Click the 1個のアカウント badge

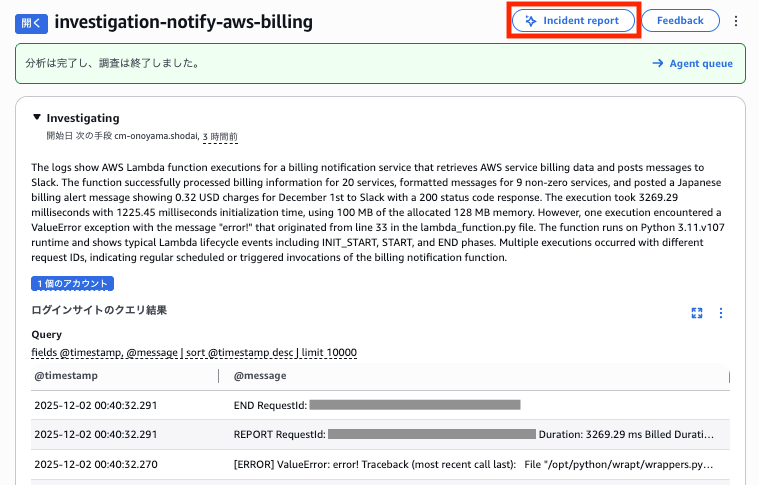(x=72, y=284)
